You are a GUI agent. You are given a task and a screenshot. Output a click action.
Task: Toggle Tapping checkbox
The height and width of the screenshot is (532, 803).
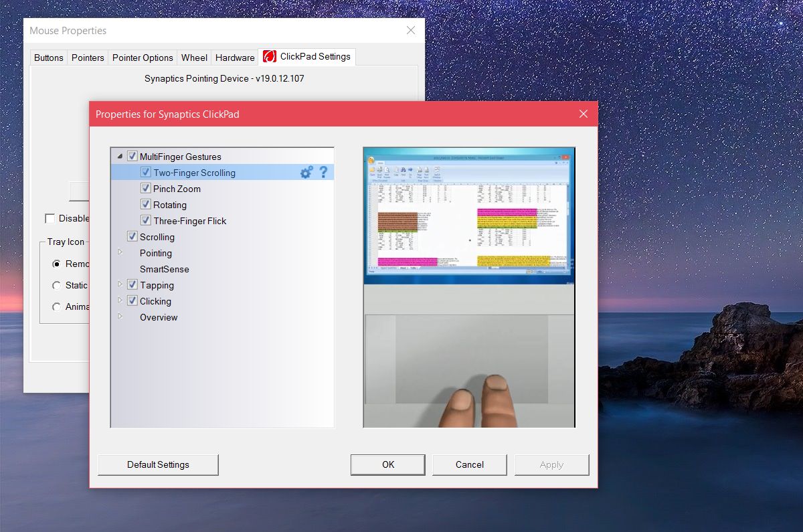(x=132, y=285)
